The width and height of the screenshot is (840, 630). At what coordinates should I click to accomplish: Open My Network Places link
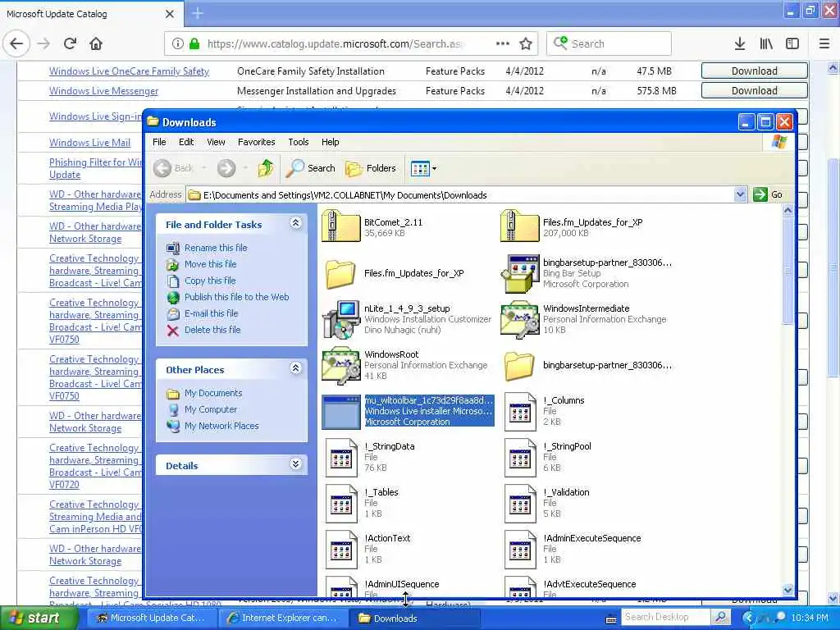coord(221,426)
